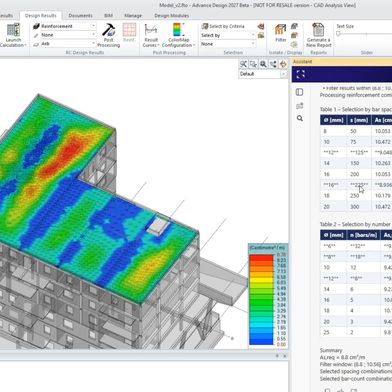Switch to Design Results tab
This screenshot has width=392, height=392.
tap(40, 16)
